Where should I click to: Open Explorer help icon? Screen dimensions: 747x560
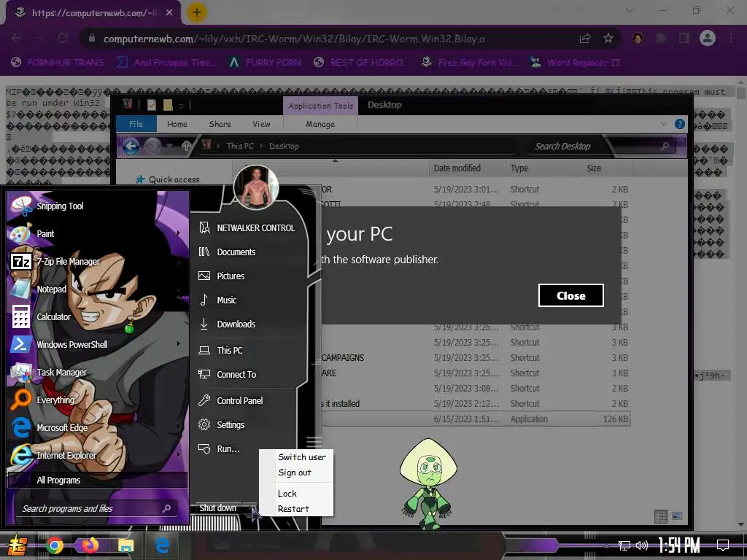click(x=680, y=124)
